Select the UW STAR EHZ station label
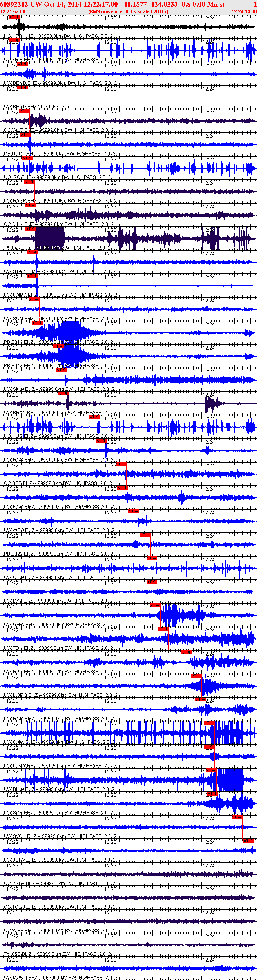The height and width of the screenshot is (980, 257). pos(20,271)
